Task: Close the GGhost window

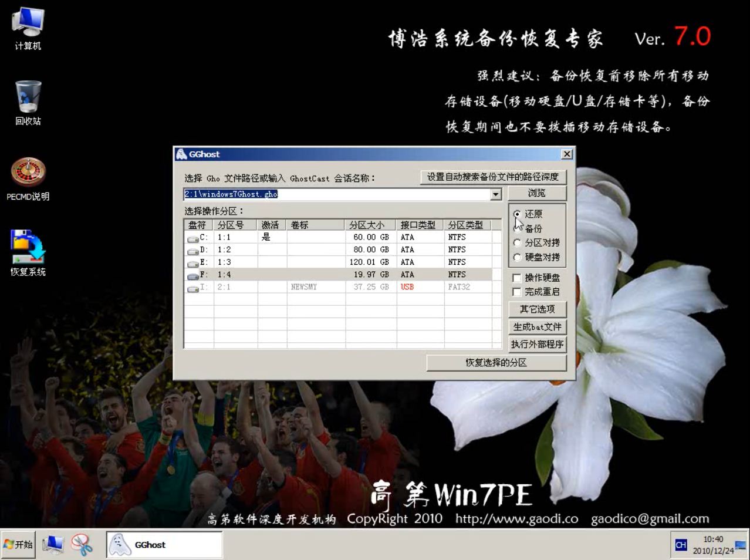Action: (x=566, y=154)
